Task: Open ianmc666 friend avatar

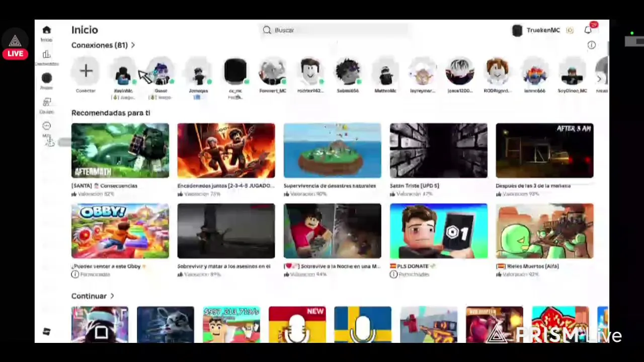Action: tap(535, 71)
